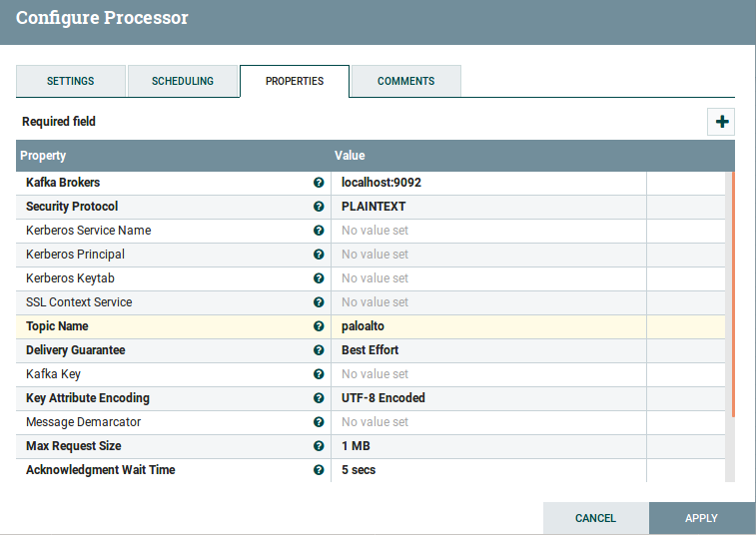Screen dimensions: 756x535
Task: Add a new property with plus button
Action: click(x=721, y=122)
